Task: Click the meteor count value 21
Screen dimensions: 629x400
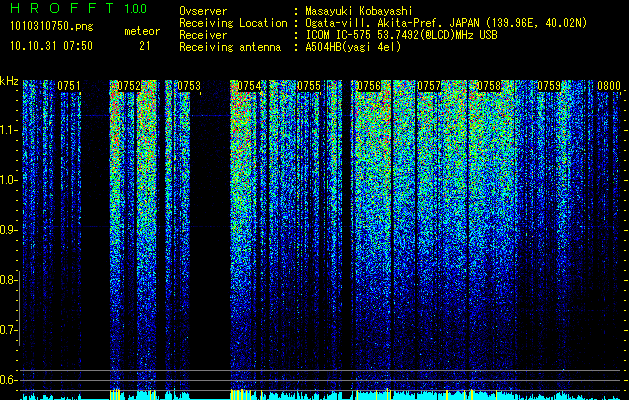Action: [x=145, y=46]
